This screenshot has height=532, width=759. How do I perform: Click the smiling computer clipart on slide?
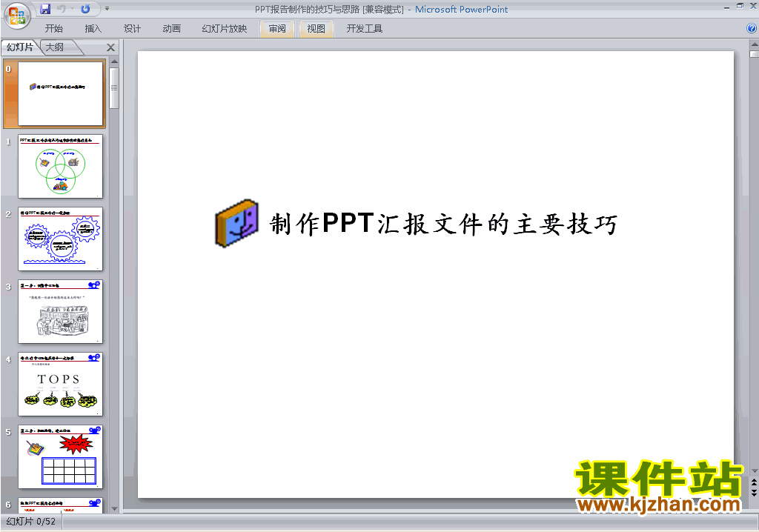click(236, 223)
